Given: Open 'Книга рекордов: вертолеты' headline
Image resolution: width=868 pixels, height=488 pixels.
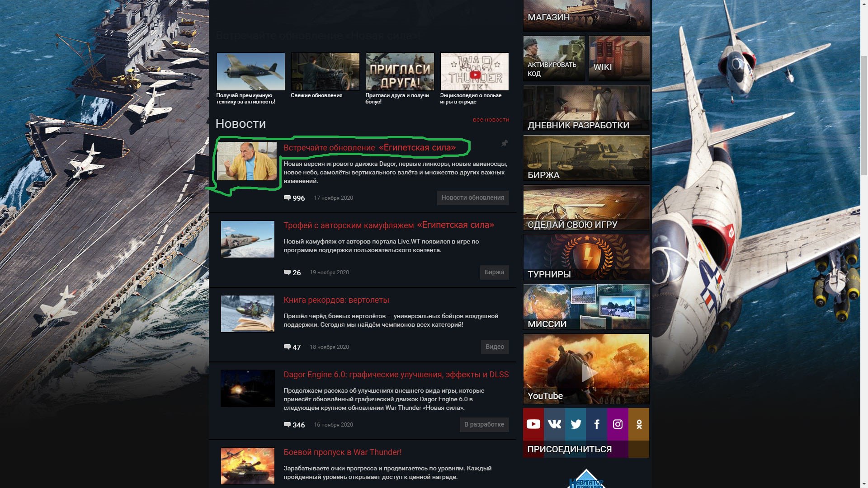Looking at the screenshot, I should click(336, 300).
